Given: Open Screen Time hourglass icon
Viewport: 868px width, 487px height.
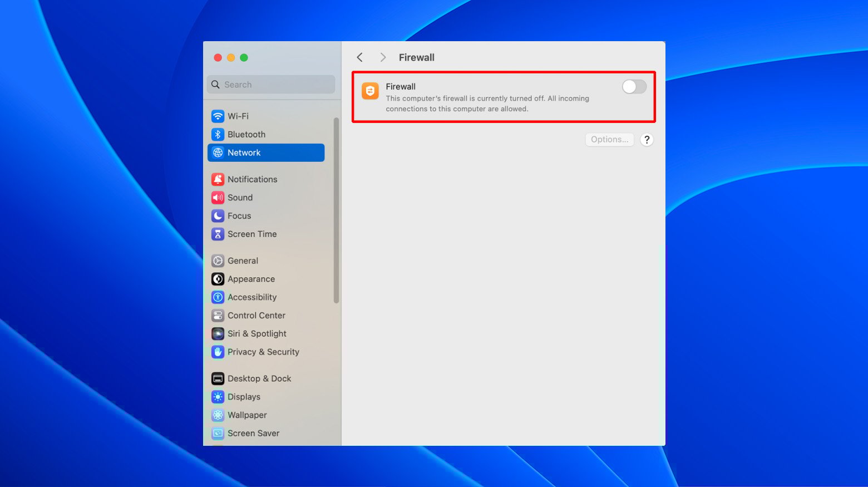Looking at the screenshot, I should coord(218,234).
